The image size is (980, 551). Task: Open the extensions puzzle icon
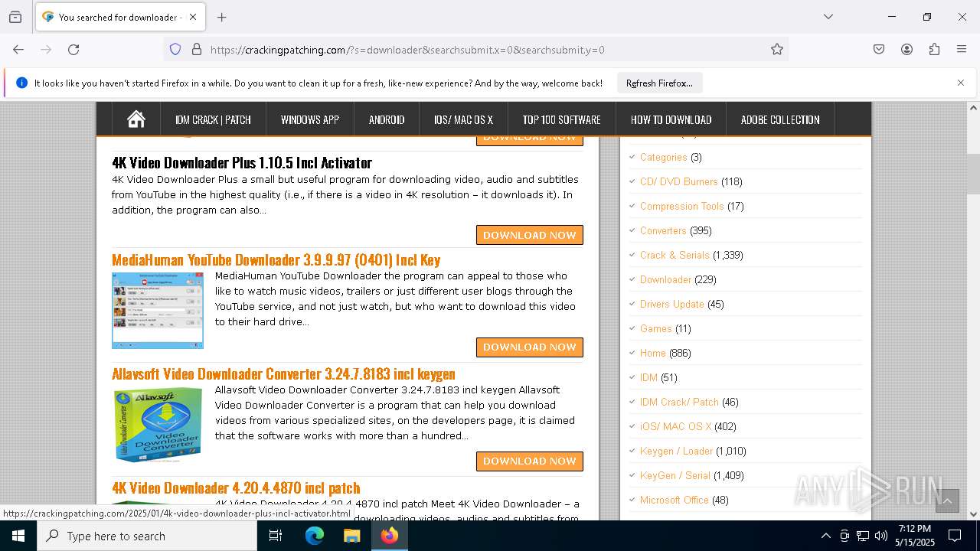click(x=934, y=50)
